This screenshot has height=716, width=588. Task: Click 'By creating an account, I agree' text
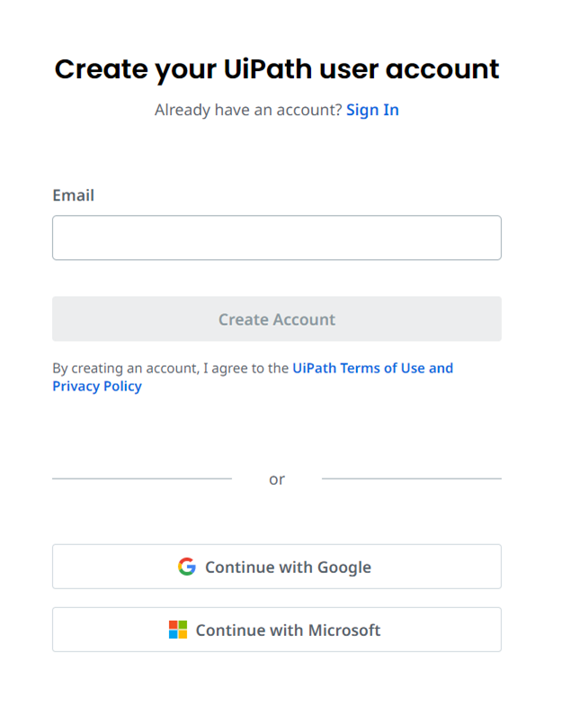(170, 368)
